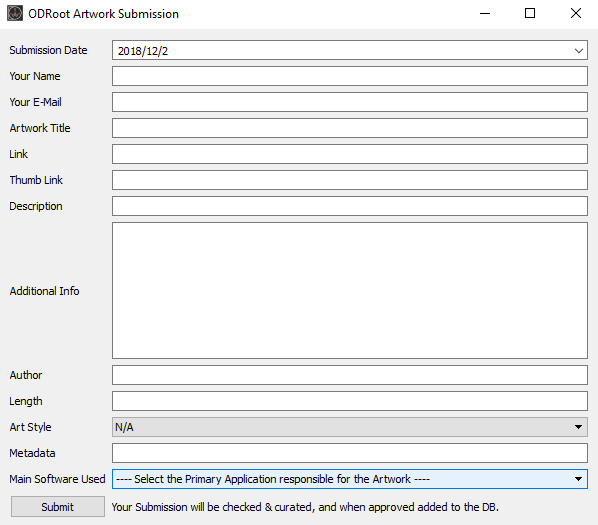Click the Description text field
Viewport: 598px width, 525px height.
pyautogui.click(x=350, y=206)
